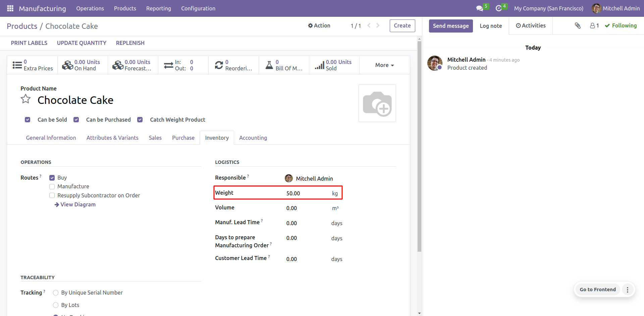The height and width of the screenshot is (316, 644).
Task: Open the Mitchell Admin user menu
Action: click(x=615, y=8)
